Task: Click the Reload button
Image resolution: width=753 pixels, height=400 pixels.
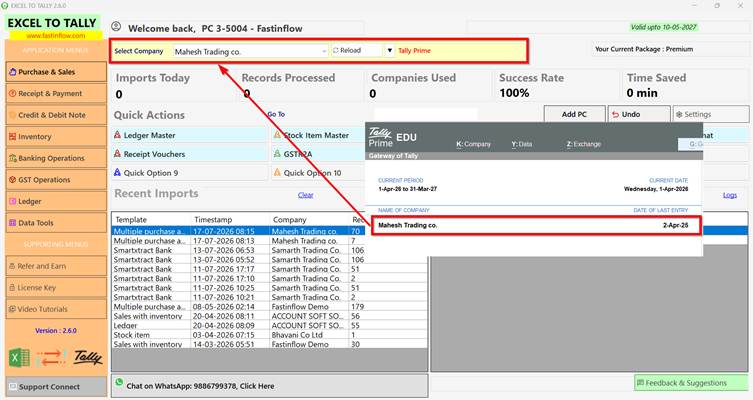Action: click(x=356, y=50)
